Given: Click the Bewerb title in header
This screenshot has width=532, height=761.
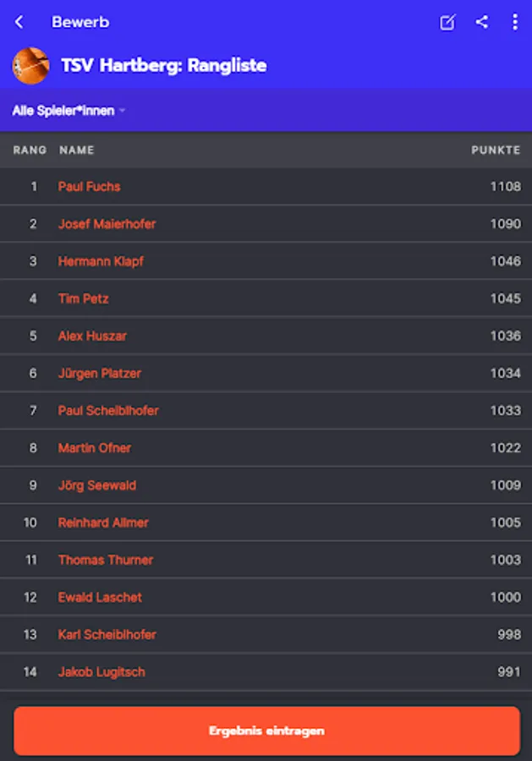Looking at the screenshot, I should click(x=80, y=22).
